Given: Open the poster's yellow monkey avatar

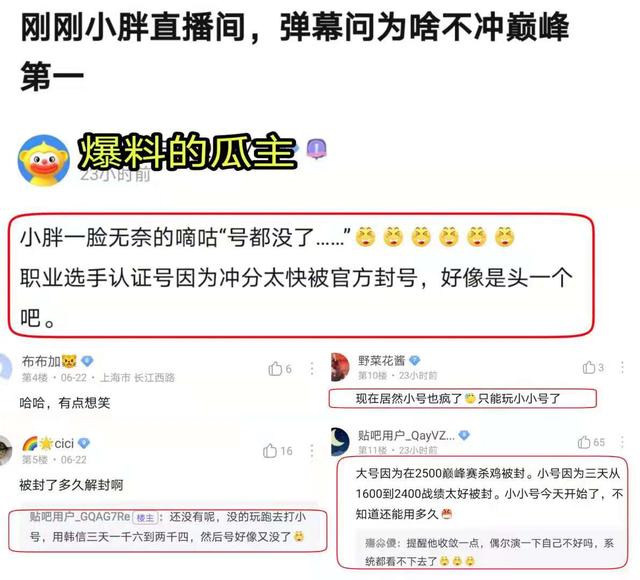Looking at the screenshot, I should point(43,161).
